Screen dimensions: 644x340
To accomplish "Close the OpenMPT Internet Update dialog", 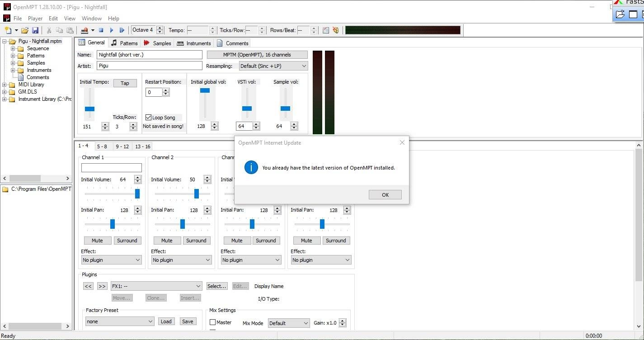I will pyautogui.click(x=402, y=142).
